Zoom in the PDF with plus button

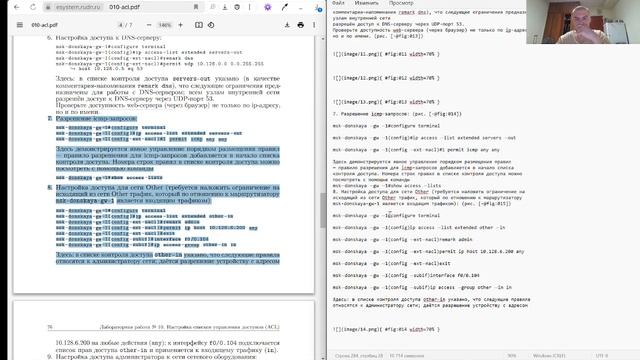tap(180, 25)
